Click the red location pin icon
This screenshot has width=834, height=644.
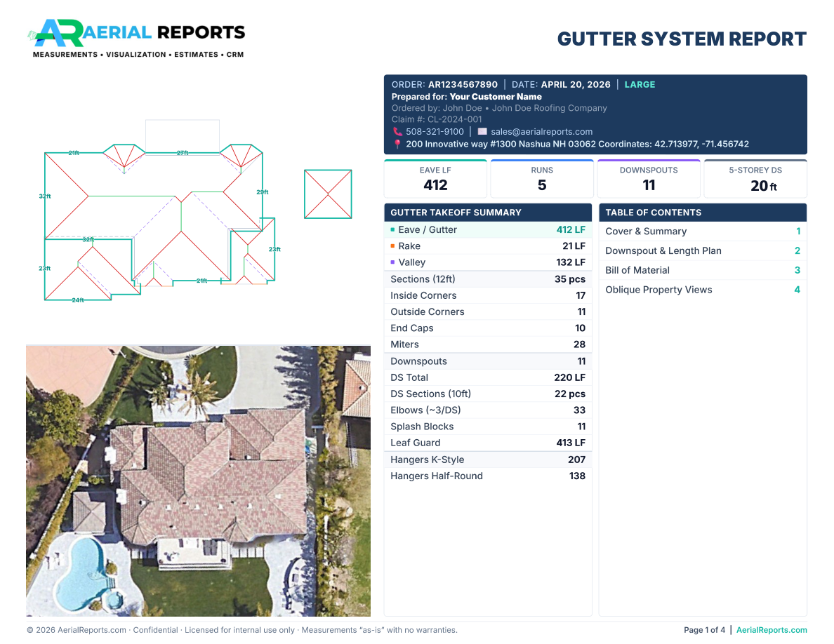coord(397,144)
